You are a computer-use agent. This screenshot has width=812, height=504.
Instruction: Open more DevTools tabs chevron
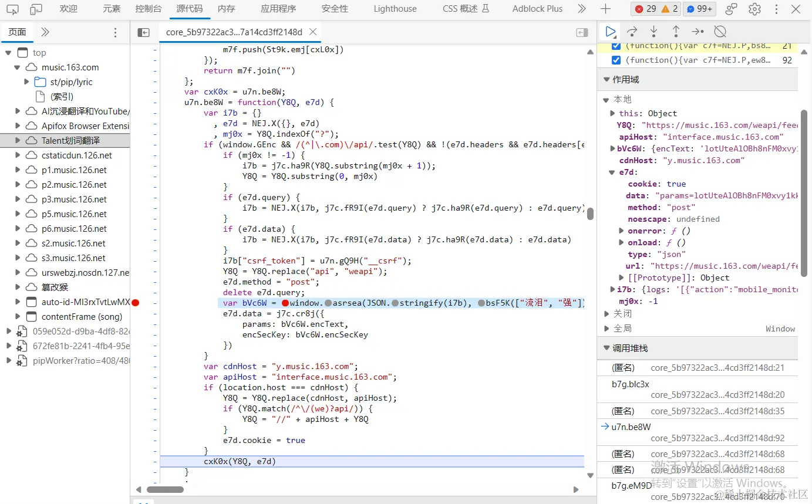click(581, 9)
